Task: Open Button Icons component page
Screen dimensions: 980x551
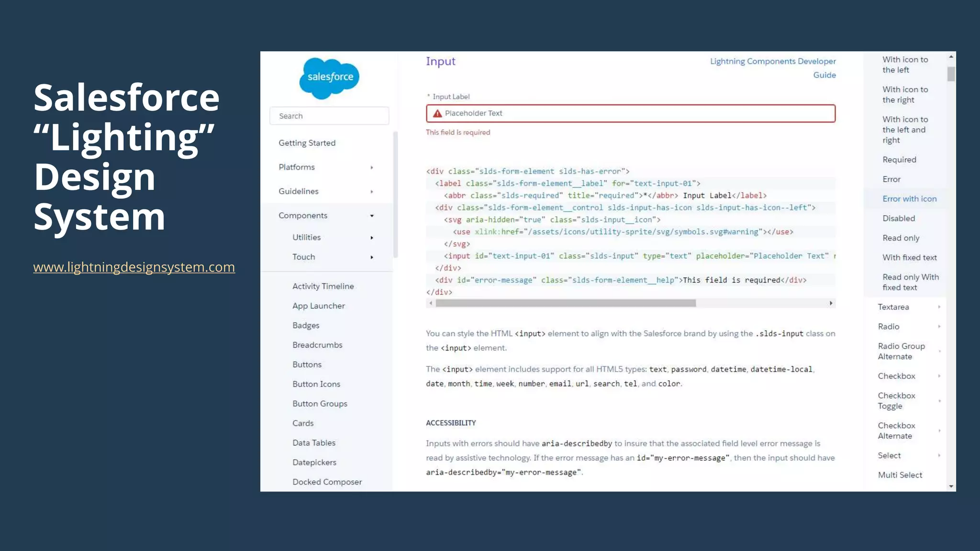Action: (x=316, y=384)
